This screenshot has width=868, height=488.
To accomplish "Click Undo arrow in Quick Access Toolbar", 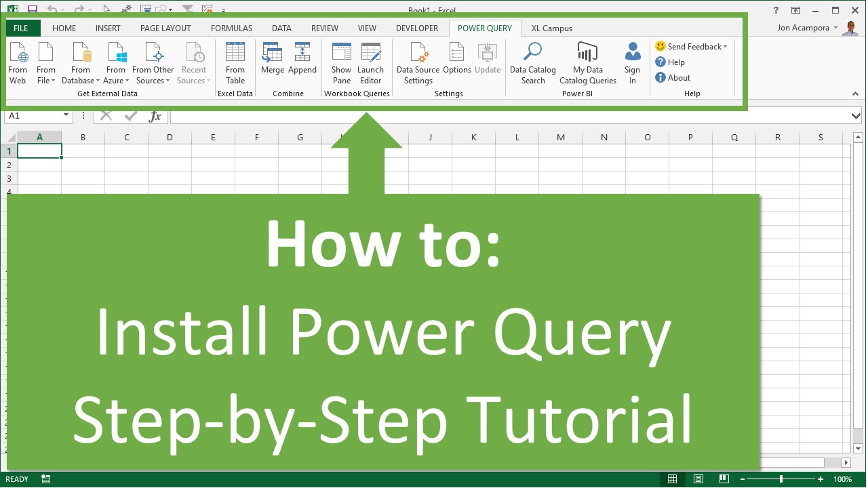I will (x=52, y=10).
